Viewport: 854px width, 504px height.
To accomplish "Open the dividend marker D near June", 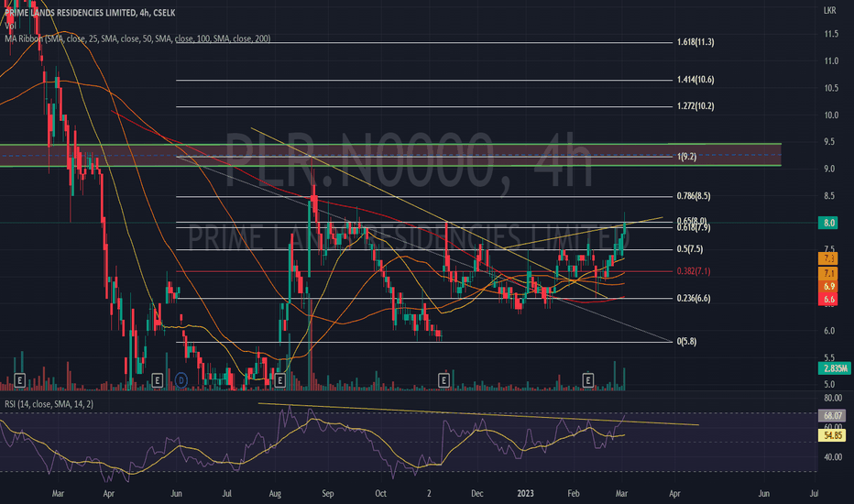I will pos(181,379).
